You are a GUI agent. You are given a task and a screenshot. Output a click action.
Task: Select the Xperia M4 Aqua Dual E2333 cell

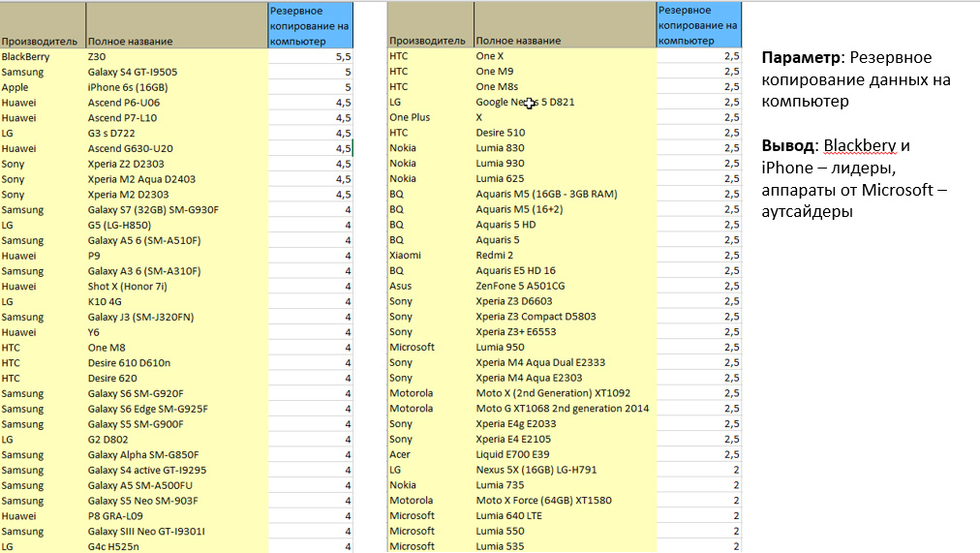coord(566,362)
